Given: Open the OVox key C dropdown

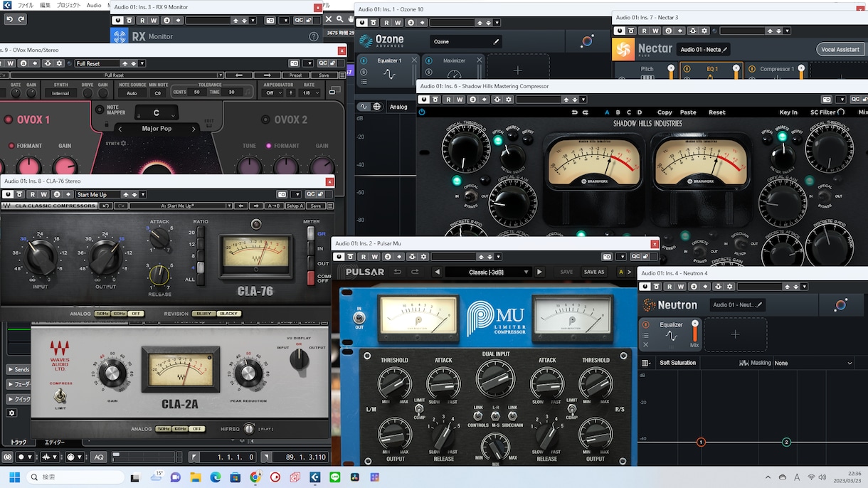Looking at the screenshot, I should (x=156, y=112).
